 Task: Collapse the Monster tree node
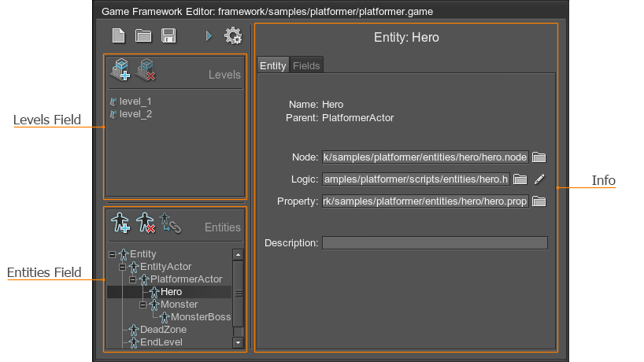(143, 305)
